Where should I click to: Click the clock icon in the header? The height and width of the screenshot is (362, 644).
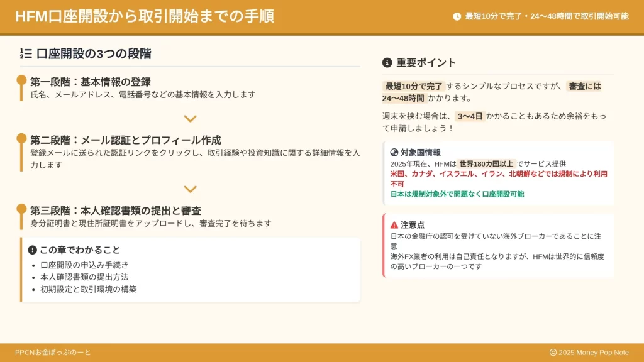point(457,16)
